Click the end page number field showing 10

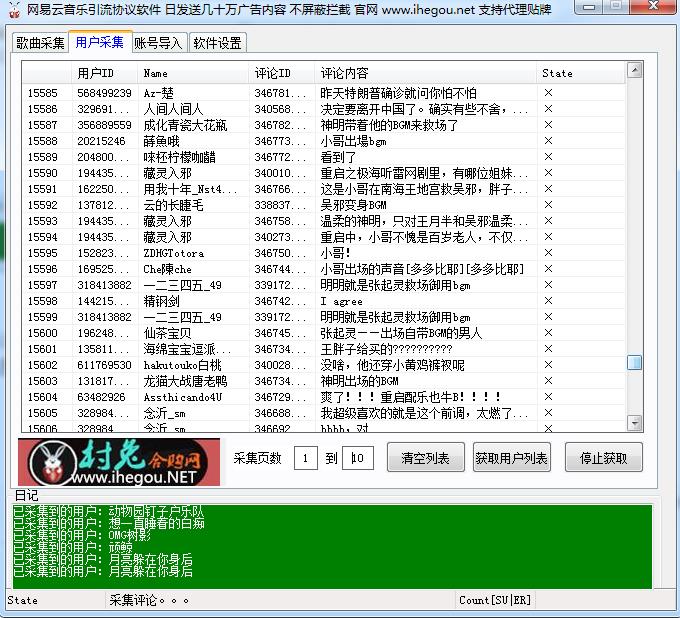click(358, 459)
